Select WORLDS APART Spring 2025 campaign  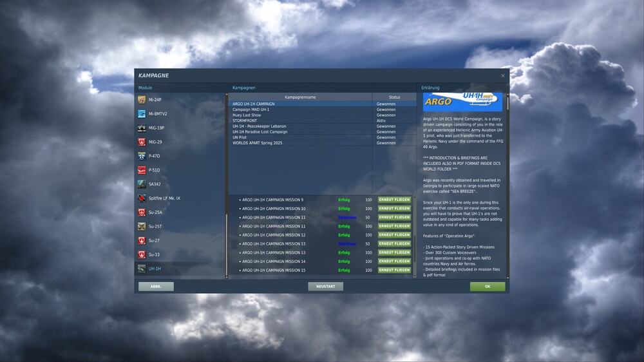coord(323,143)
